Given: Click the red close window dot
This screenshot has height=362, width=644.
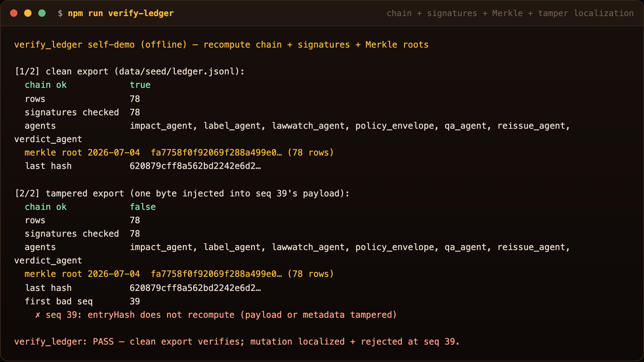Looking at the screenshot, I should [x=14, y=13].
